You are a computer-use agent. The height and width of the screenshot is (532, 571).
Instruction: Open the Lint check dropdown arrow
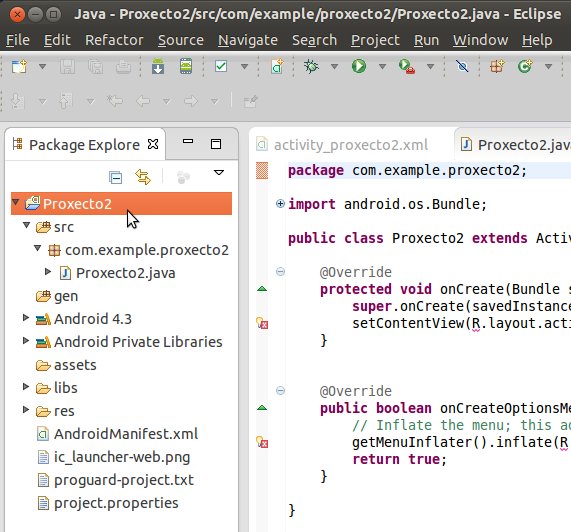(245, 67)
